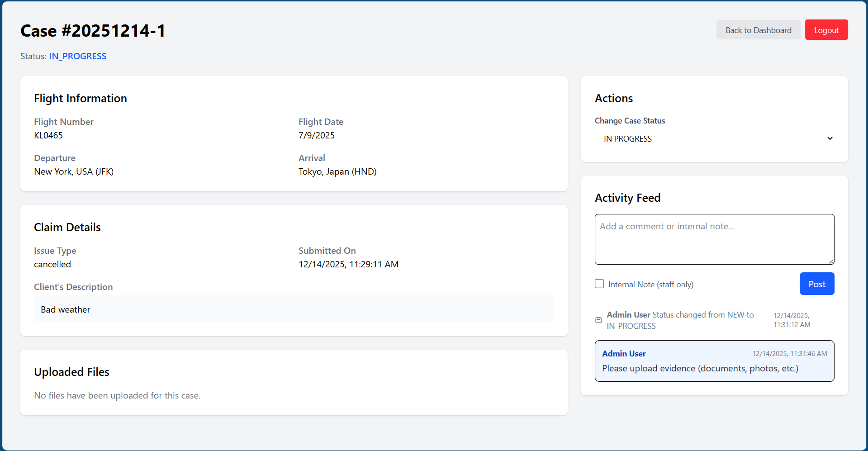The width and height of the screenshot is (868, 451).
Task: Open the Change Case Status dropdown
Action: point(714,139)
